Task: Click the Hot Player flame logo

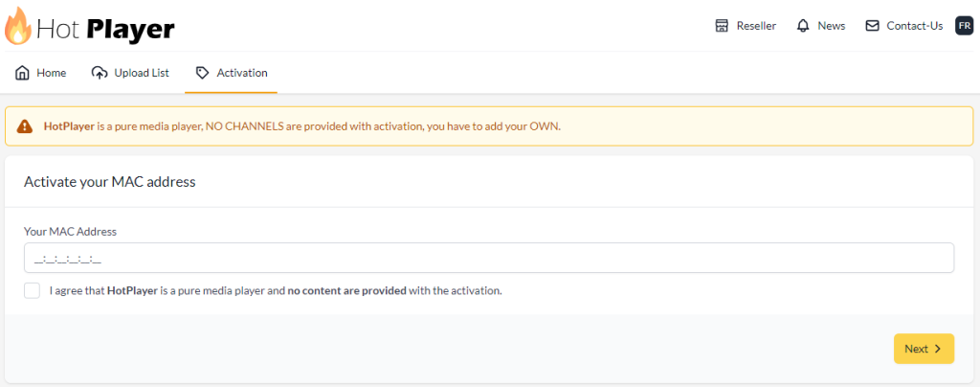Action: pyautogui.click(x=18, y=27)
